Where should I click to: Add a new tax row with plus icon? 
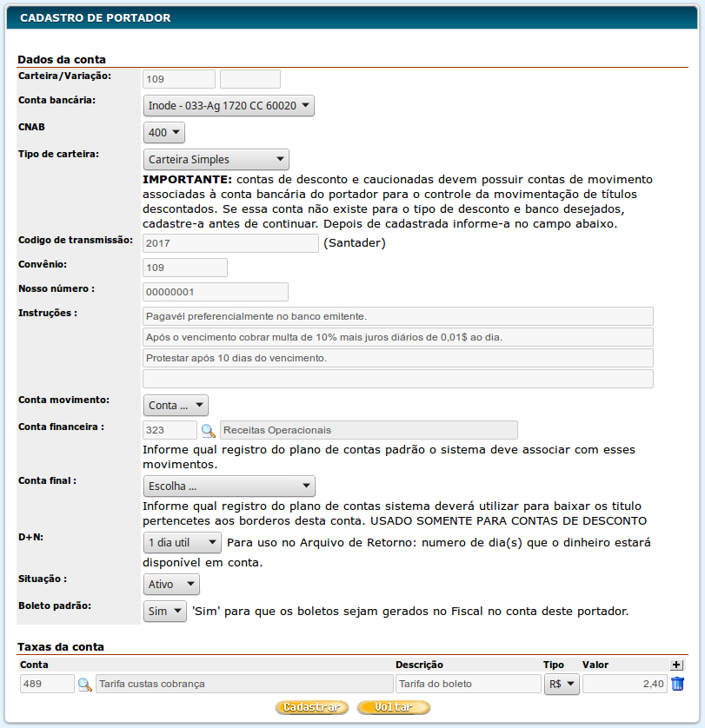pyautogui.click(x=678, y=665)
